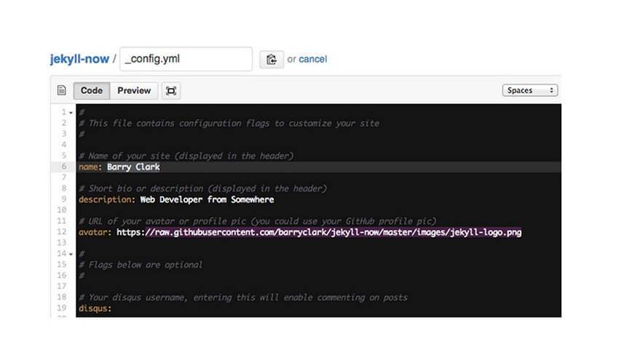Switch to the Preview tab
This screenshot has height=364, width=619.
134,91
